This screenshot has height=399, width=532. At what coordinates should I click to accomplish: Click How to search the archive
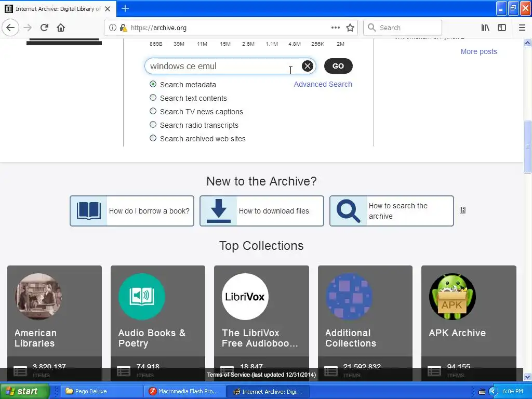pyautogui.click(x=392, y=211)
